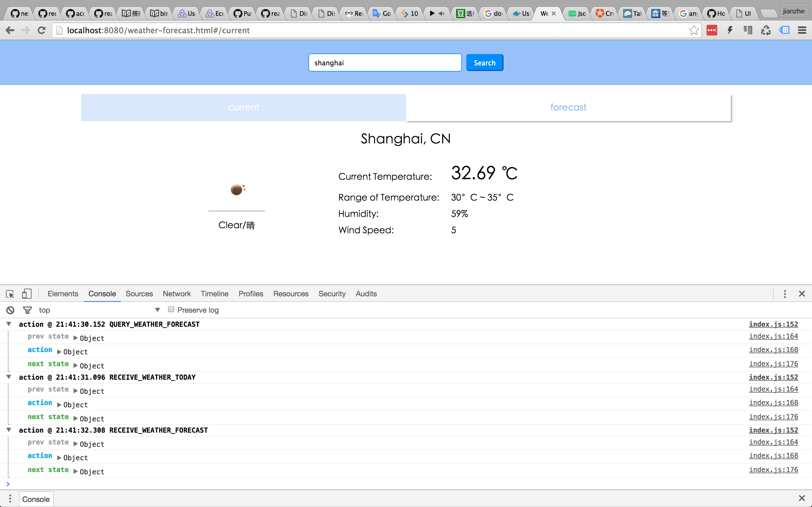Screen dimensions: 812x507
Task: Open Chrome hamburger menu icon
Action: coord(802,30)
